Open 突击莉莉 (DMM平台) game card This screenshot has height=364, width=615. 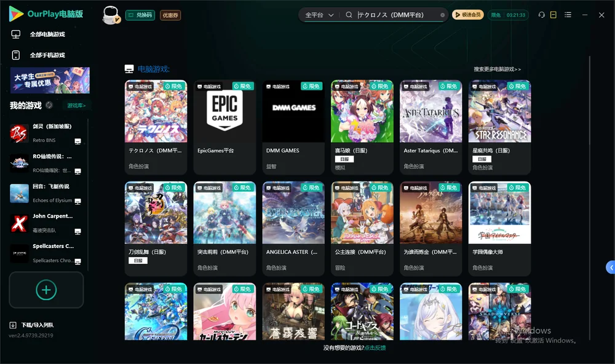pos(224,229)
